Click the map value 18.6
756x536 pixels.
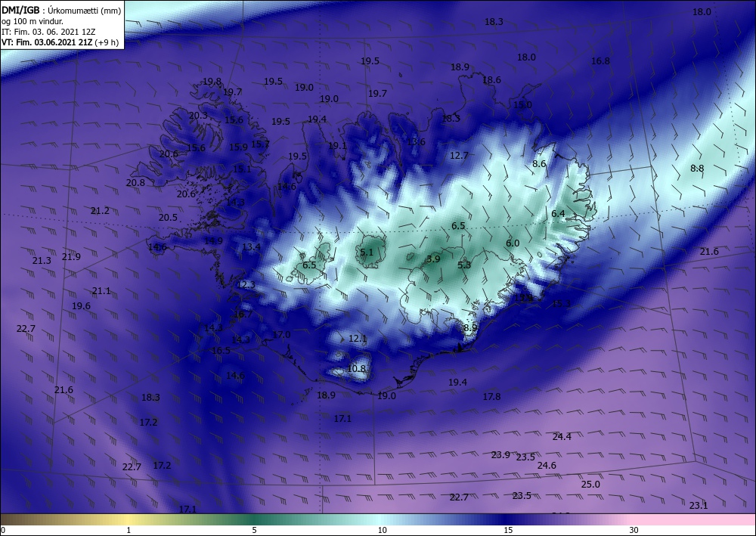tap(491, 80)
